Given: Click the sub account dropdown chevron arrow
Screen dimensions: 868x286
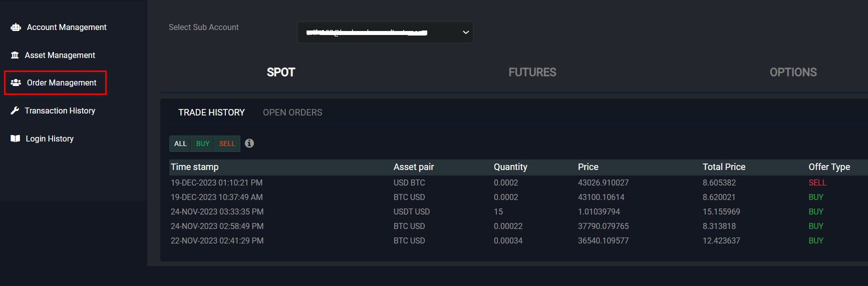Looking at the screenshot, I should 466,32.
